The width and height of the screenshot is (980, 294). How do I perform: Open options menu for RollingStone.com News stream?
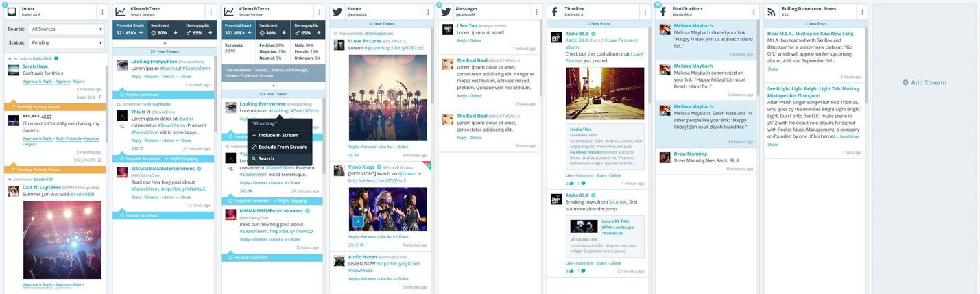862,12
